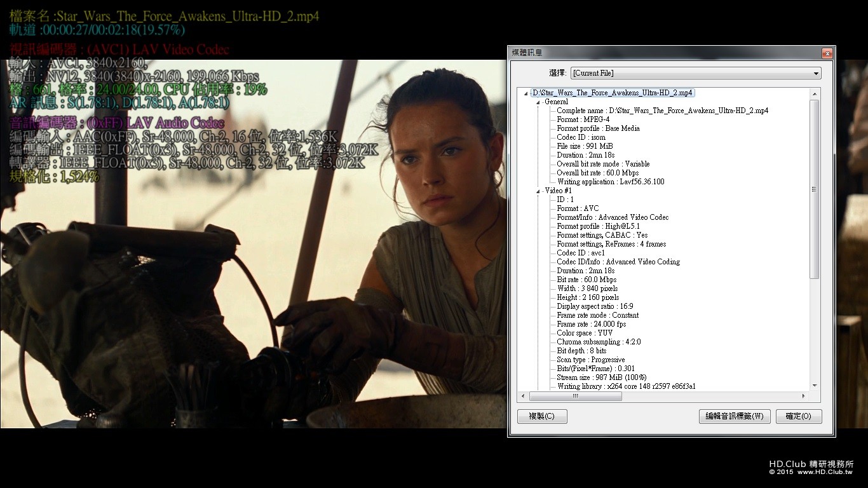Select 'Format settings, CABAC : Yes' row

602,235
